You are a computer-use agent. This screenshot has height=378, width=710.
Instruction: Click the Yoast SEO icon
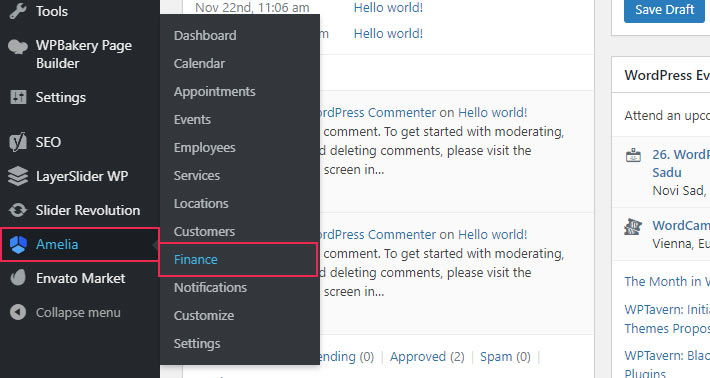tap(18, 142)
